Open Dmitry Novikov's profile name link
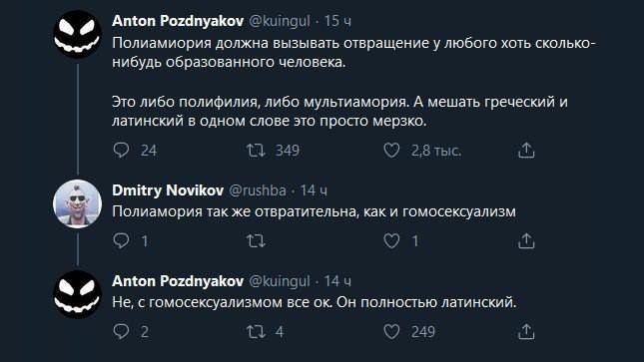The height and width of the screenshot is (362, 644). (168, 190)
